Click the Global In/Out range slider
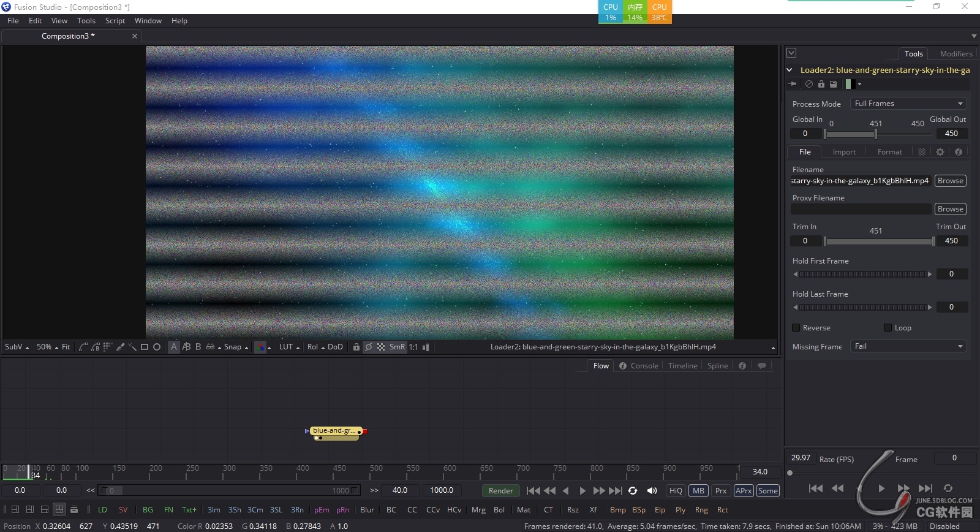Viewport: 980px width, 532px height. click(x=879, y=134)
